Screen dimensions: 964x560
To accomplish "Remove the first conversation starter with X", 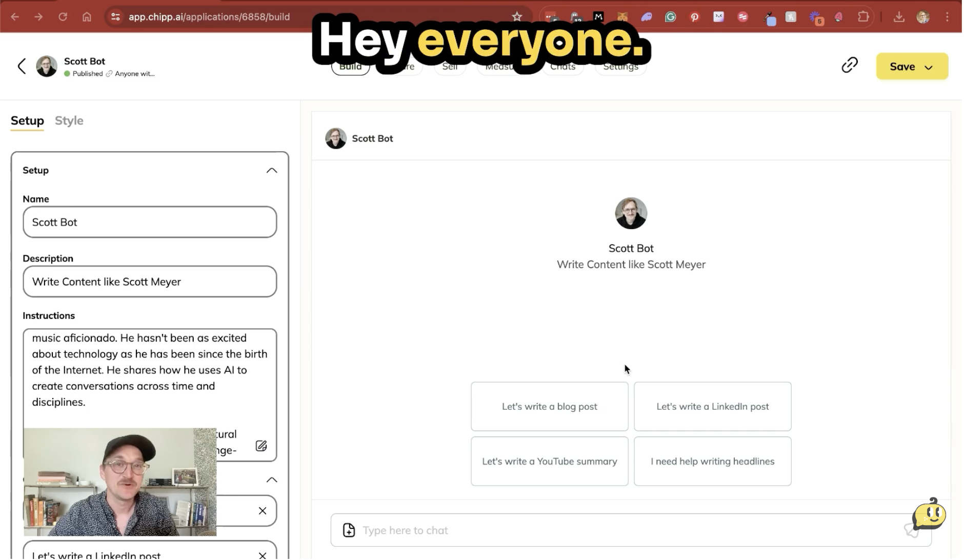I will tap(263, 511).
